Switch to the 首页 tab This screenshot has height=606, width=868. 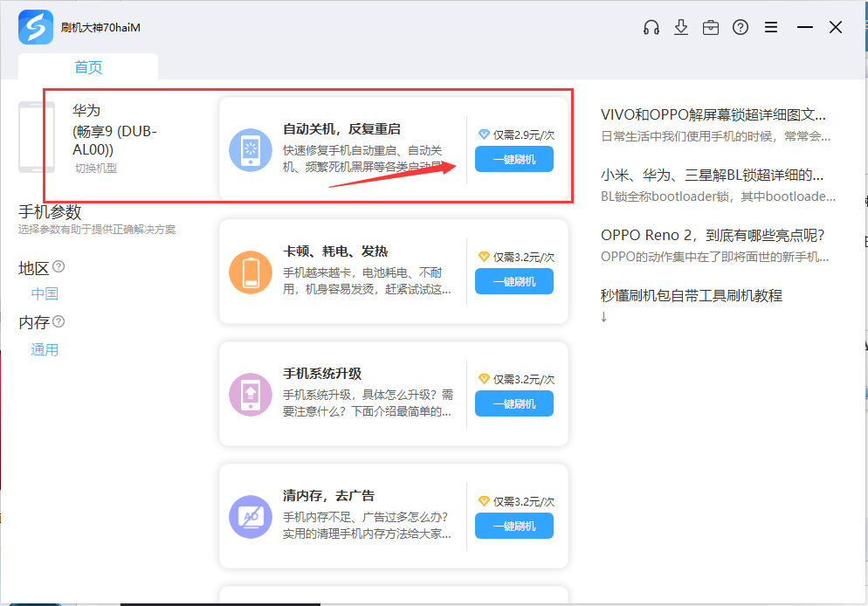coord(88,67)
